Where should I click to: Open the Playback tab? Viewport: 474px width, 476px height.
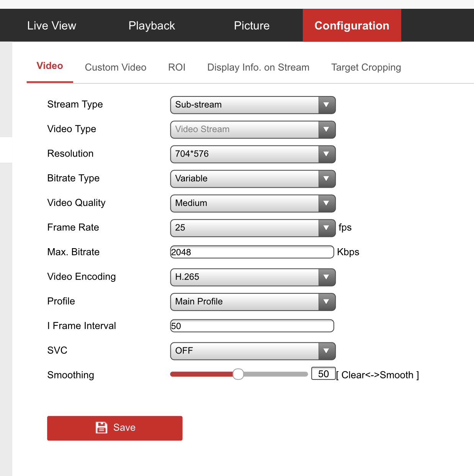pos(152,26)
